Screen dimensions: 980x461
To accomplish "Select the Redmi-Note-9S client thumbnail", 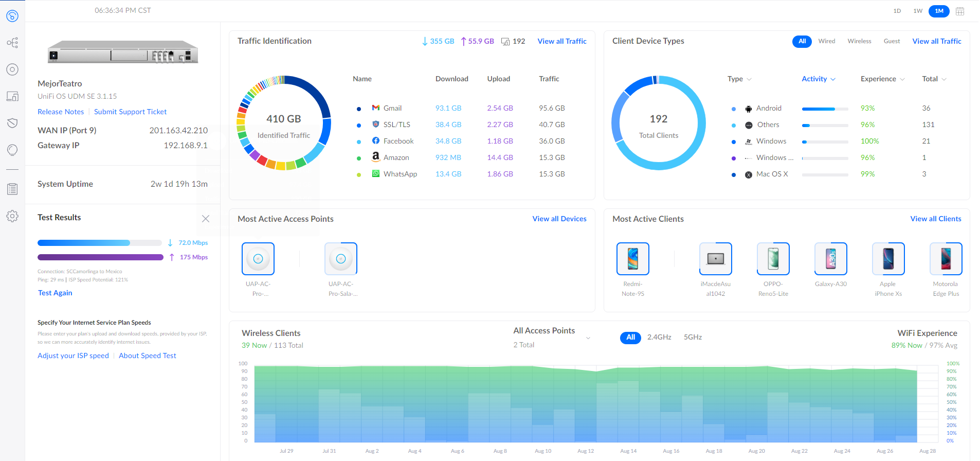I will 632,259.
